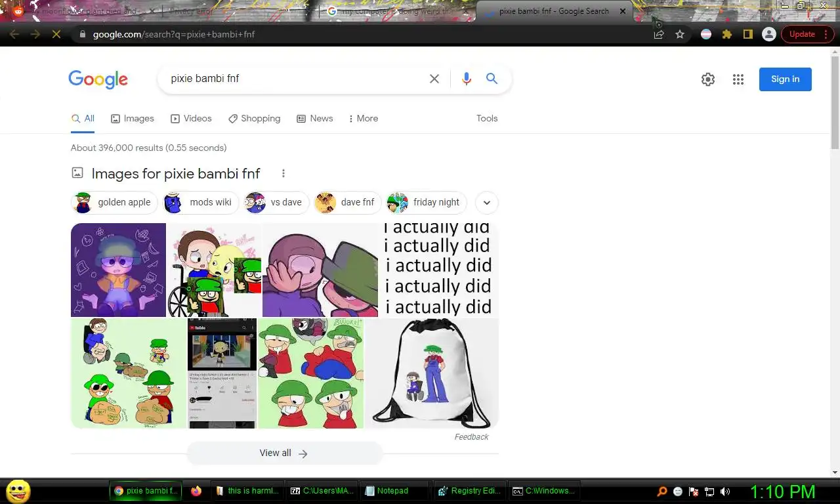Open the search Tools options
The height and width of the screenshot is (504, 840).
(487, 119)
